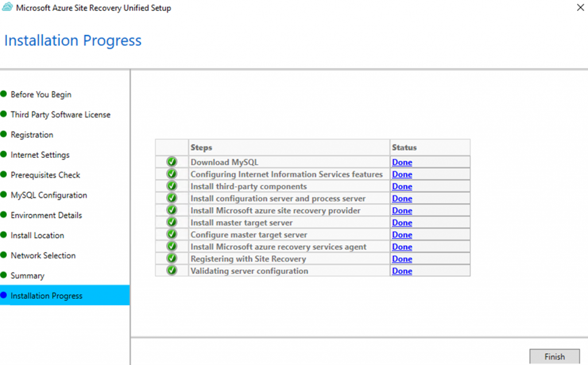The image size is (588, 365).
Task: Select the Before You Begin step
Action: coord(41,95)
